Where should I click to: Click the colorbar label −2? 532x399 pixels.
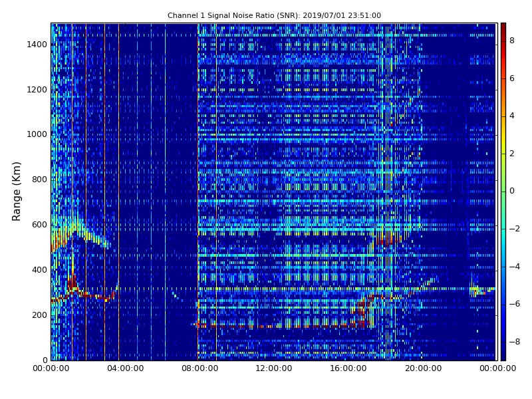(x=515, y=229)
